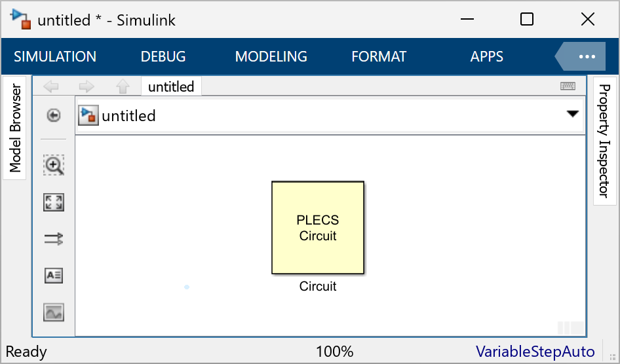The width and height of the screenshot is (620, 364).
Task: Click the untitled model tab
Action: pyautogui.click(x=171, y=86)
